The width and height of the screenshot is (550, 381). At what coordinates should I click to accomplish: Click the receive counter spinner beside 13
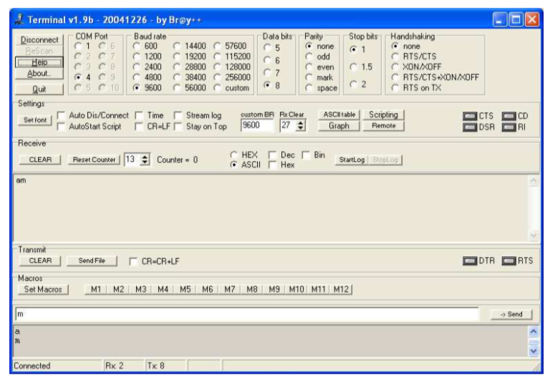(145, 160)
